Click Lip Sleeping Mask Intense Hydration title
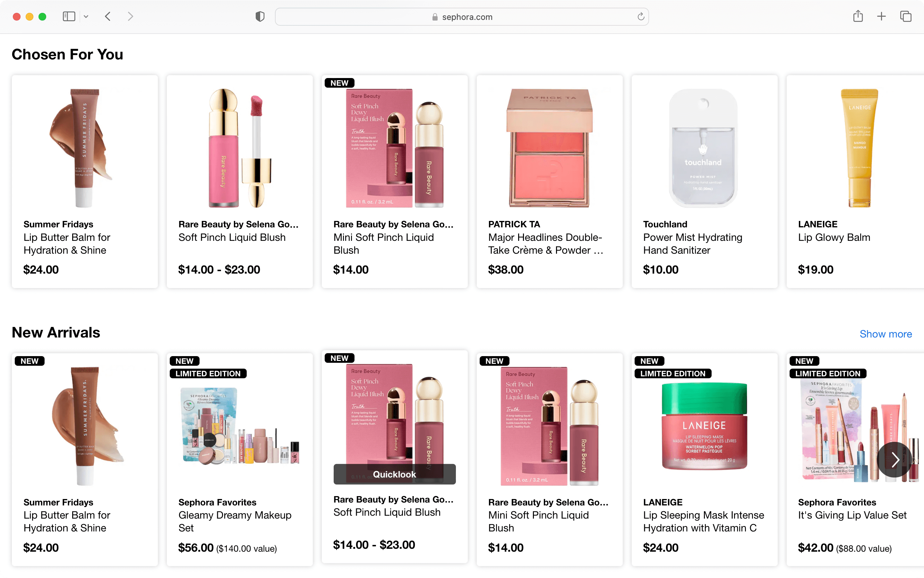The width and height of the screenshot is (924, 578). [x=704, y=521]
